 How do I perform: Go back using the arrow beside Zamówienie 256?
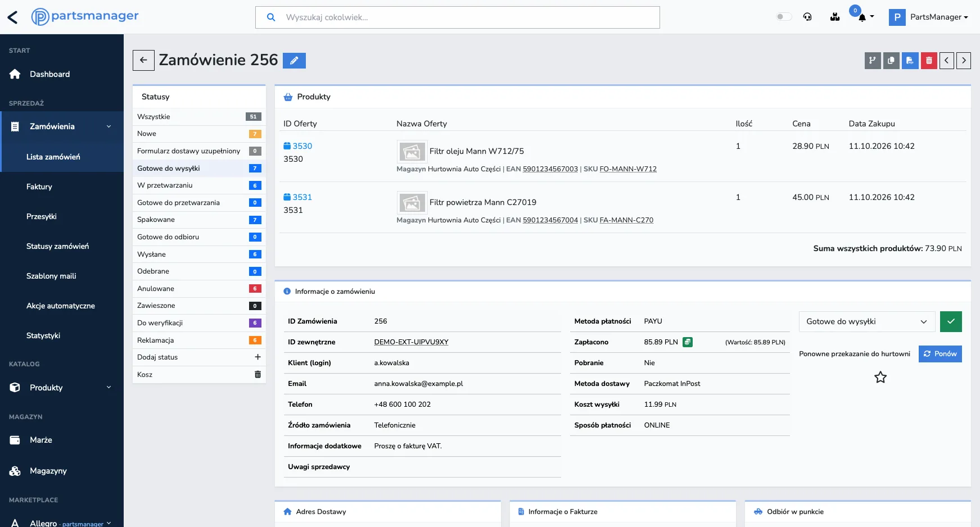[143, 60]
